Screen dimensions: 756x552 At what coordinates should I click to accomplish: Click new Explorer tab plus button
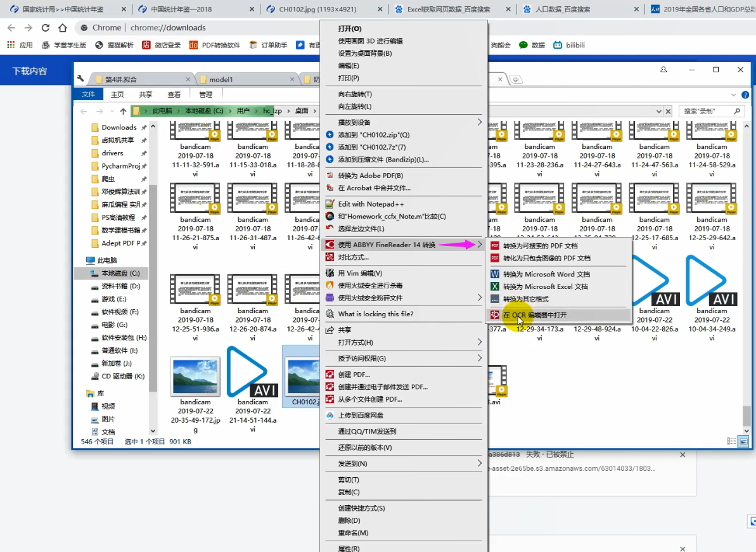(x=516, y=79)
